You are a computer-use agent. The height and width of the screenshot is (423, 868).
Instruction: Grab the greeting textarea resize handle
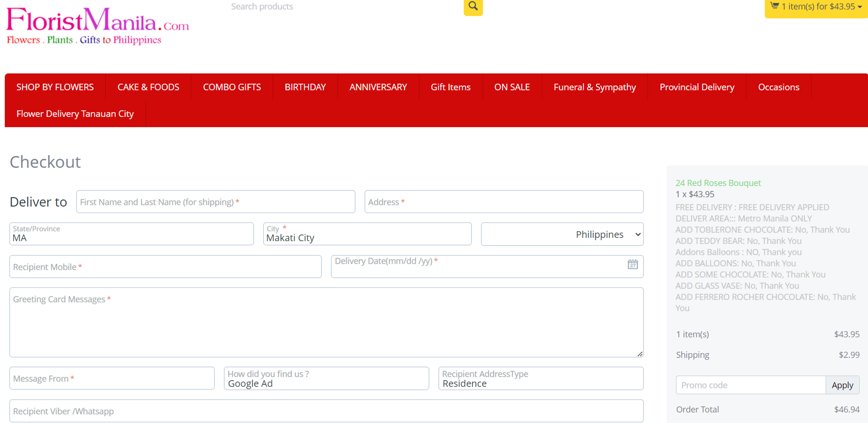click(640, 354)
